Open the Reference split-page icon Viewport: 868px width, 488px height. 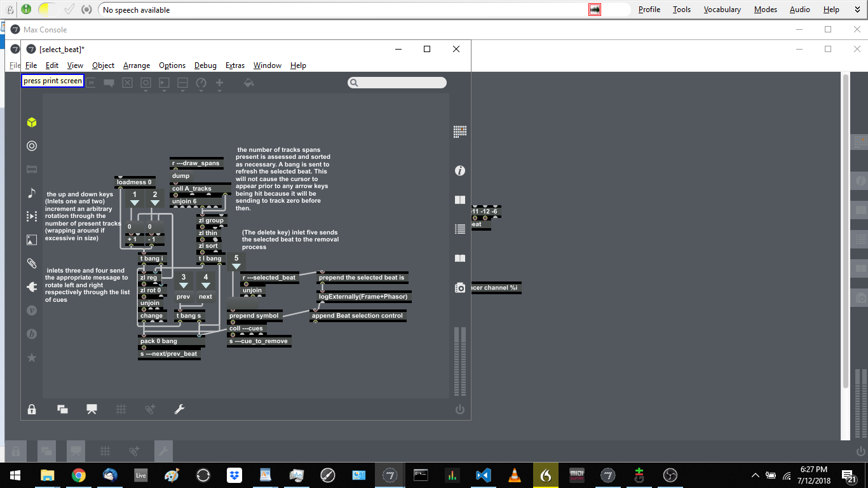point(460,200)
